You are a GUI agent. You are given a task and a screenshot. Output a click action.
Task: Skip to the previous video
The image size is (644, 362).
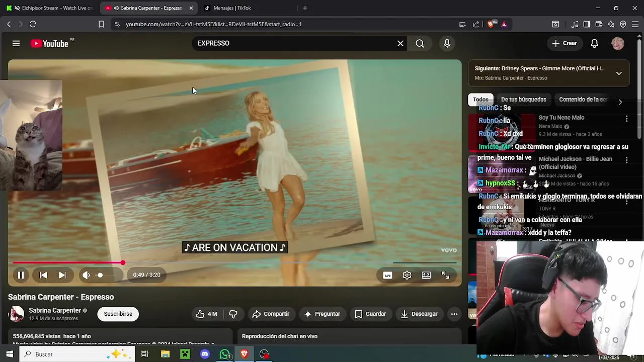(x=43, y=275)
